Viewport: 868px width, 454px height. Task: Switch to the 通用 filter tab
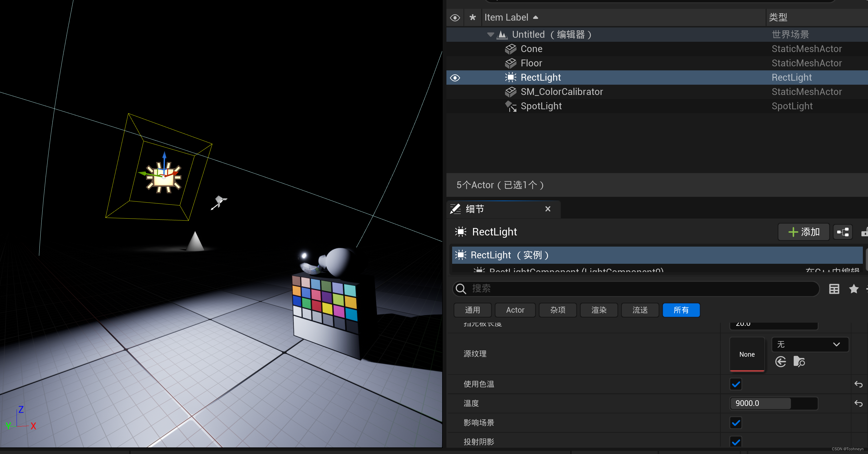(x=472, y=310)
